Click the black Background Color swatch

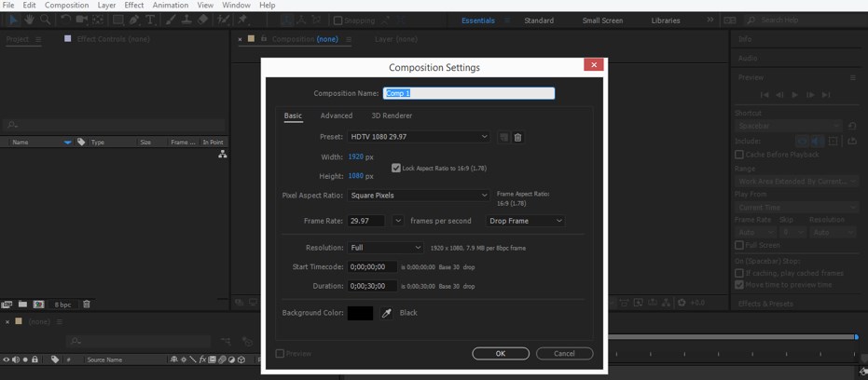click(361, 313)
